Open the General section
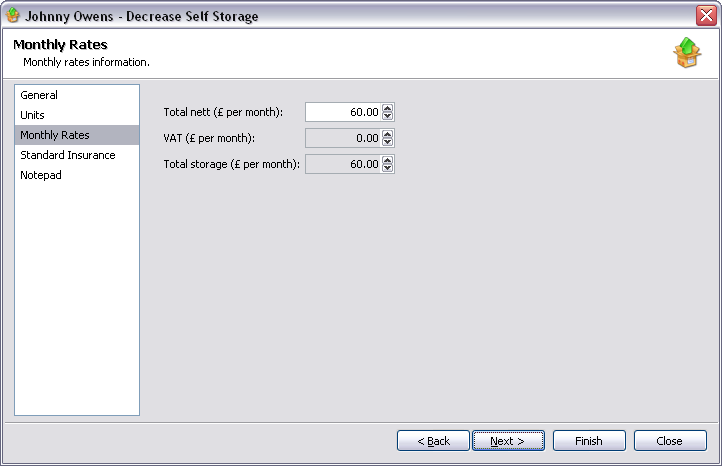This screenshot has height=466, width=722. coord(39,95)
